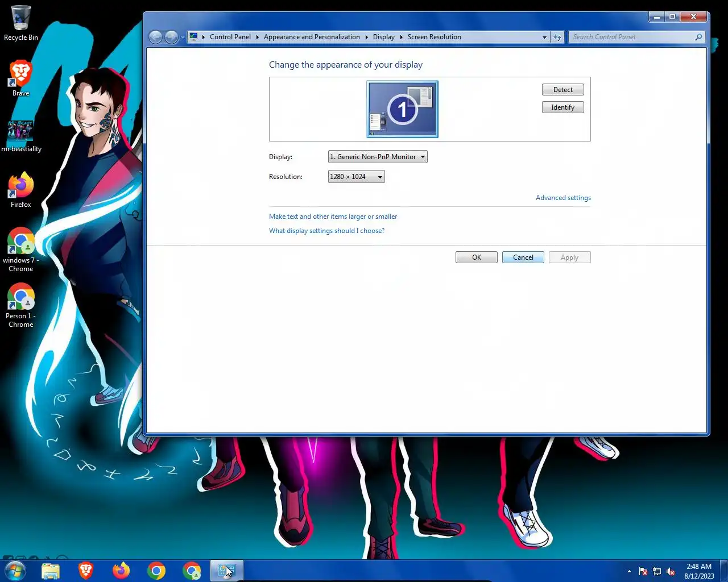Open the address bar history dropdown
This screenshot has width=728, height=582.
point(544,37)
